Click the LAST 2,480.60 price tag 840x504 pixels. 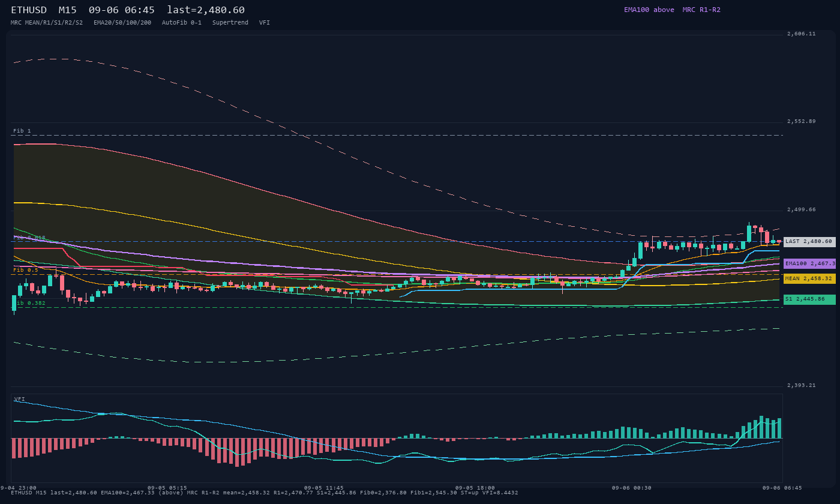(809, 242)
